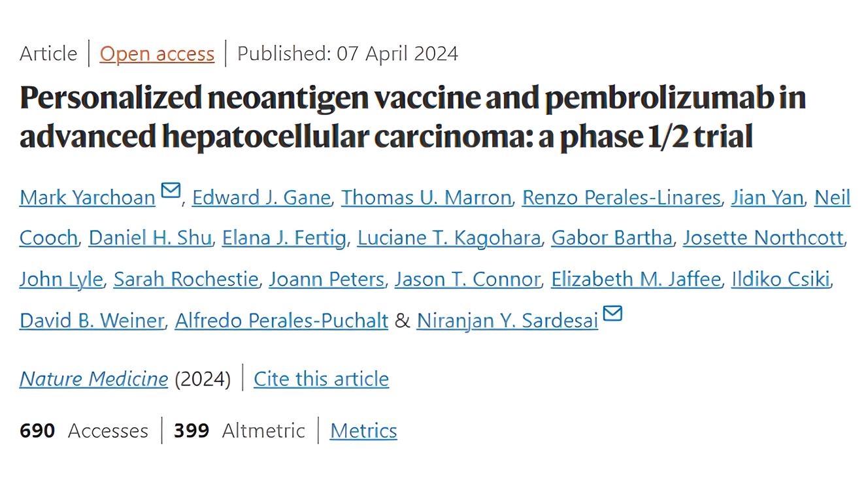Open the Open access link
The width and height of the screenshot is (868, 486).
pyautogui.click(x=157, y=54)
